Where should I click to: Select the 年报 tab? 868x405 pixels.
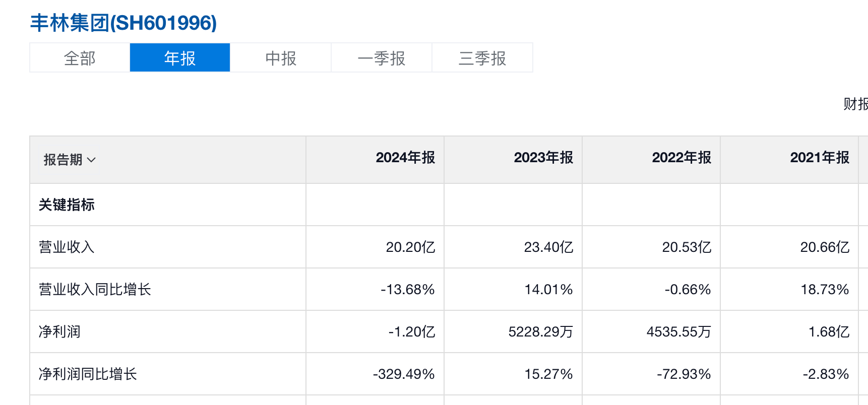(180, 58)
